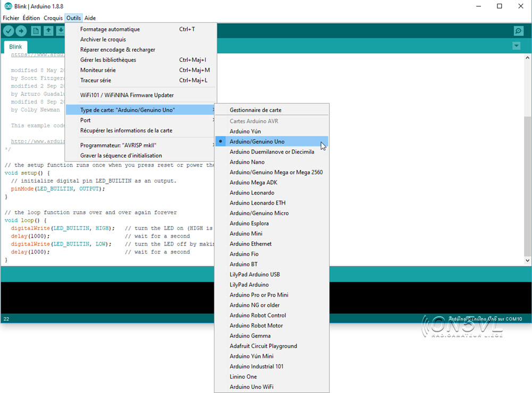Click the pinMode code line
The height and width of the screenshot is (393, 532).
point(58,189)
